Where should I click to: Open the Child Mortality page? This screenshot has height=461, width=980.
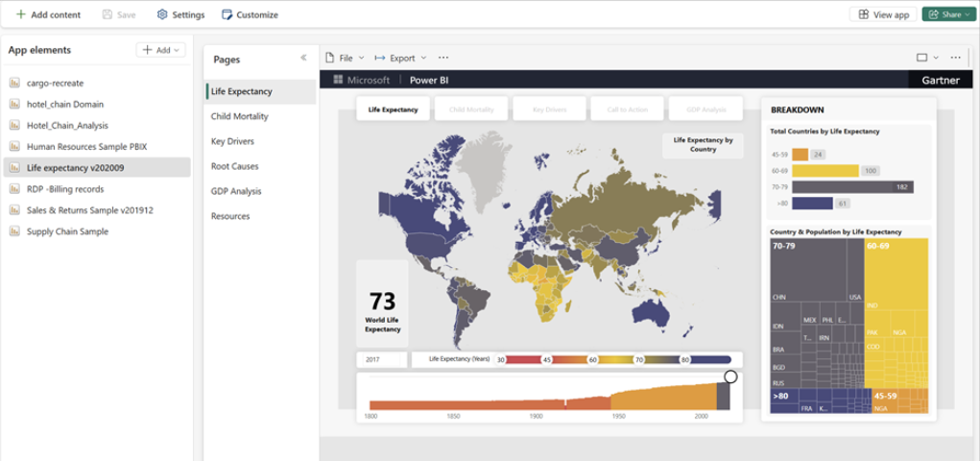239,116
